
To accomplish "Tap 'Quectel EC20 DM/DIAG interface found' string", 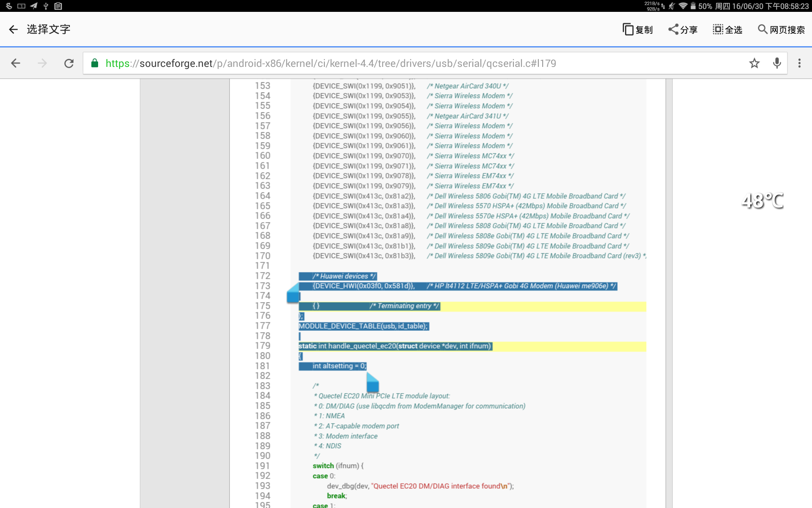I will coord(440,486).
